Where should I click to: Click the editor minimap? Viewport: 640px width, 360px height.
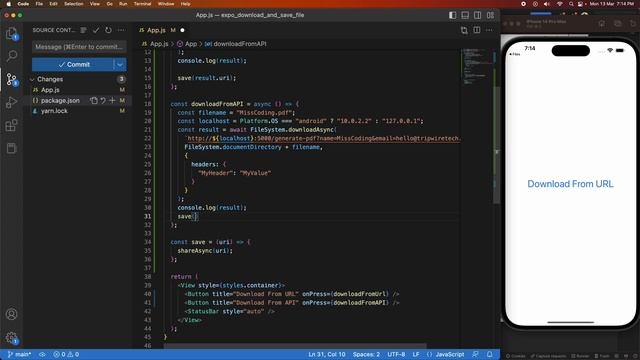tap(476, 67)
